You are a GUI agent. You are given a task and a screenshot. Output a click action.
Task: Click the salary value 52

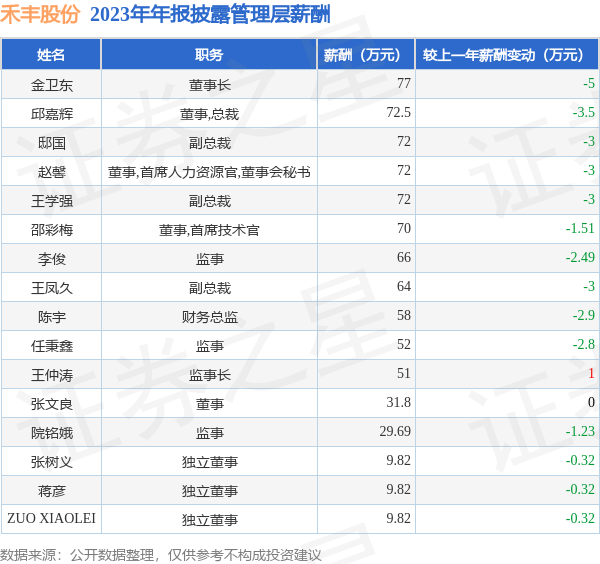pyautogui.click(x=404, y=344)
